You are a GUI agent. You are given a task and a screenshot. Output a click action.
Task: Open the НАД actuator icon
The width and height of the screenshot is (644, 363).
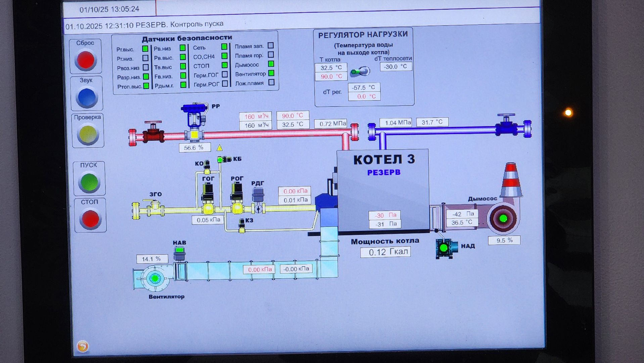click(x=444, y=248)
